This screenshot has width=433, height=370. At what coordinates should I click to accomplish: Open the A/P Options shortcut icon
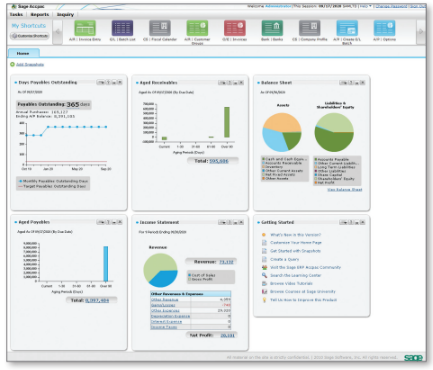pos(384,28)
